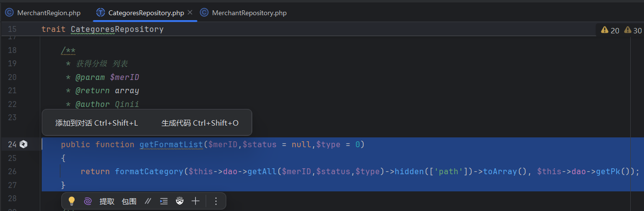644x211 pixels.
Task: Click the 包围 (surround) button
Action: (129, 201)
